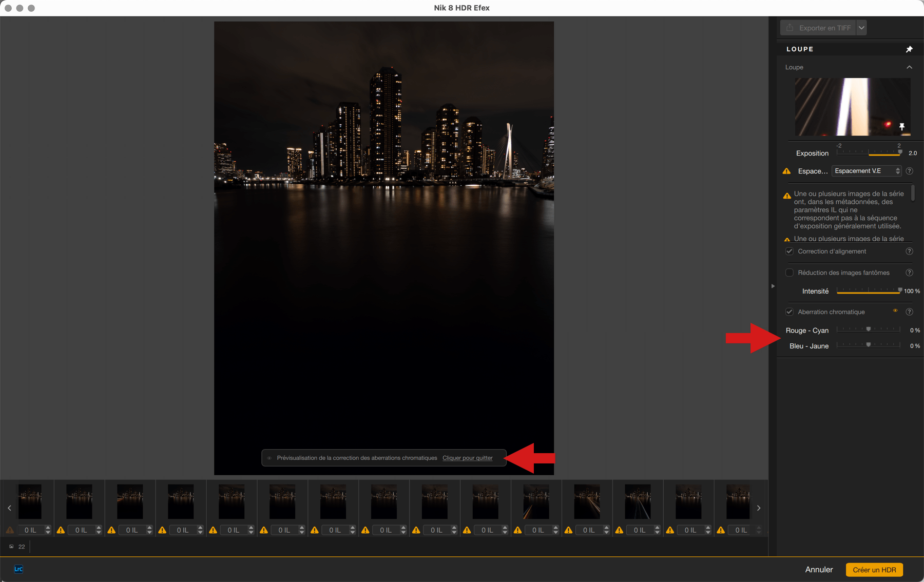Click the image count icon next to 22

[x=11, y=547]
